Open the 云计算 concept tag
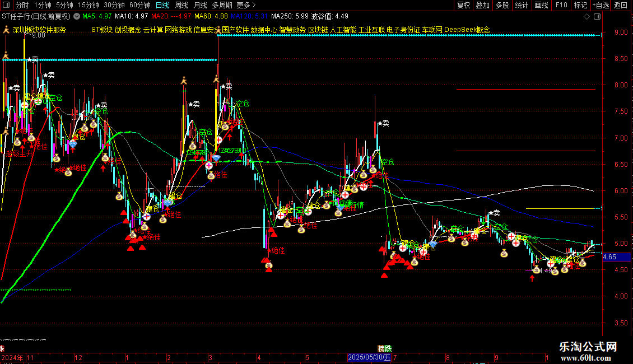Viewport: 633px width, 364px height. pos(153,30)
